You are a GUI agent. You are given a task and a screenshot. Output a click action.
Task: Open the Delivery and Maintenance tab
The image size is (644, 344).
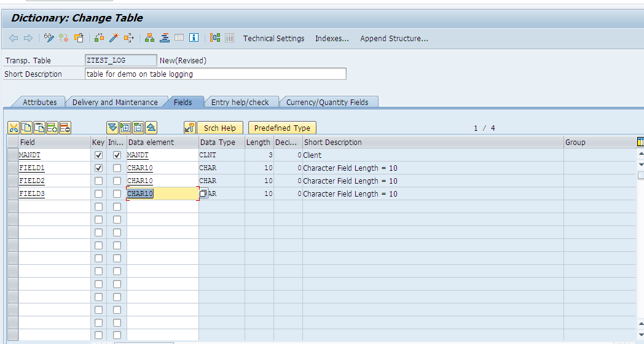pos(115,102)
